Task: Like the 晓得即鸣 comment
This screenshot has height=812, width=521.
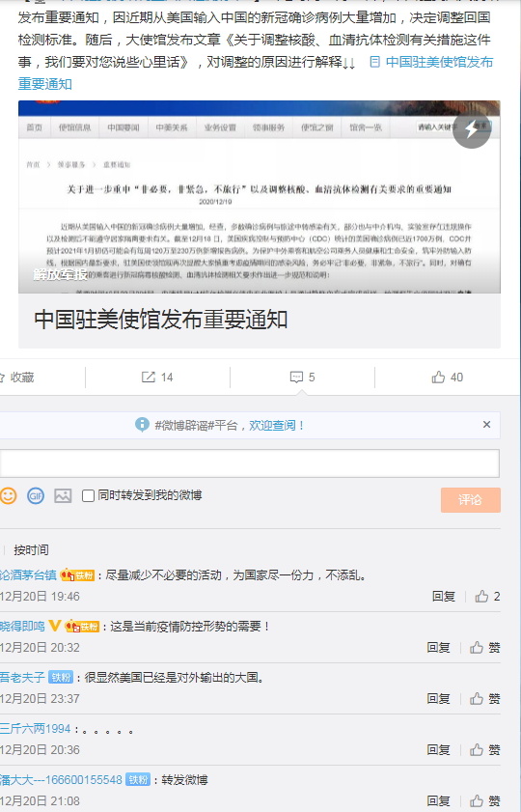Action: click(x=484, y=648)
